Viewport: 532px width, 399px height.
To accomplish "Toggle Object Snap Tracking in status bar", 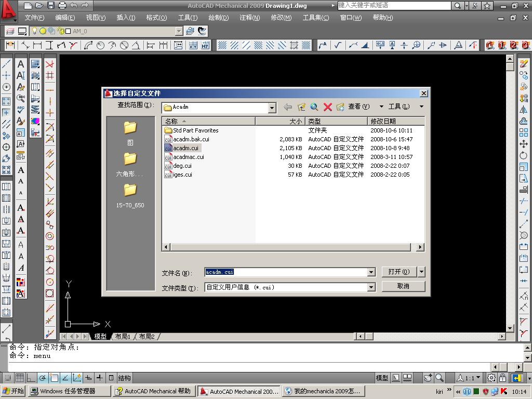I will (65, 378).
